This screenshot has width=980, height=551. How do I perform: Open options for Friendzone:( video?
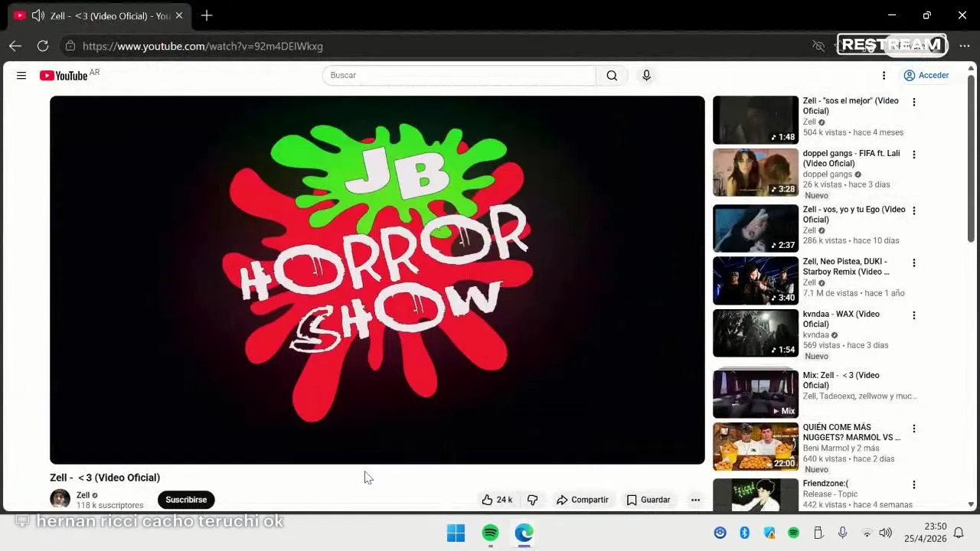[913, 484]
